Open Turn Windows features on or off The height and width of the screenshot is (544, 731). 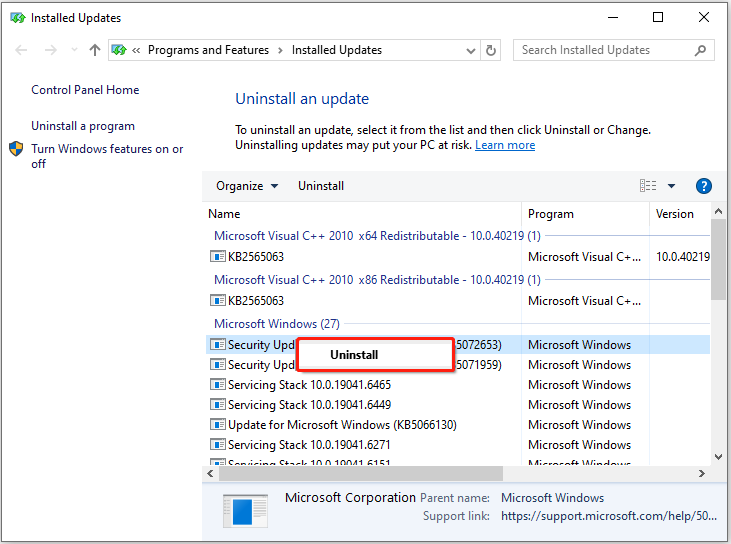(x=107, y=156)
